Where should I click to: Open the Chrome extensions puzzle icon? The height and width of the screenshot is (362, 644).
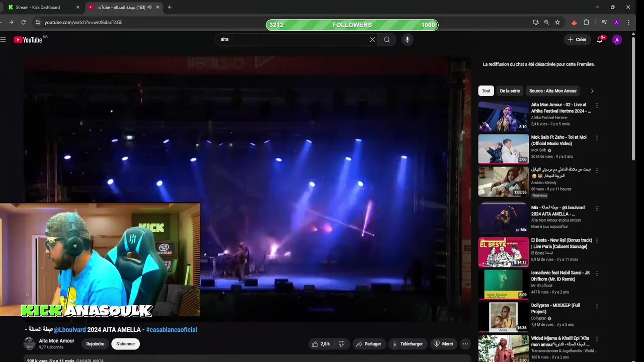586,23
